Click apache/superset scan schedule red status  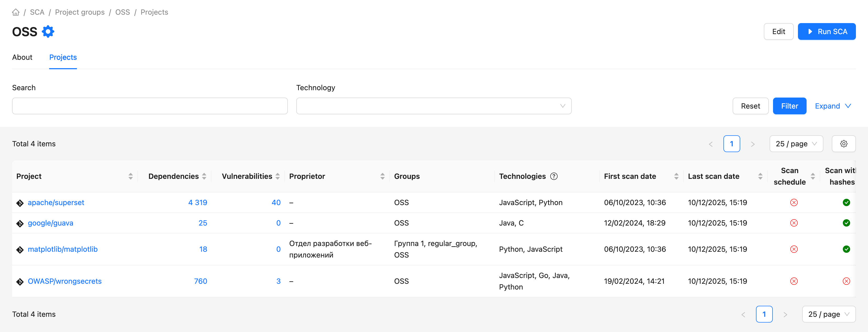pos(794,203)
